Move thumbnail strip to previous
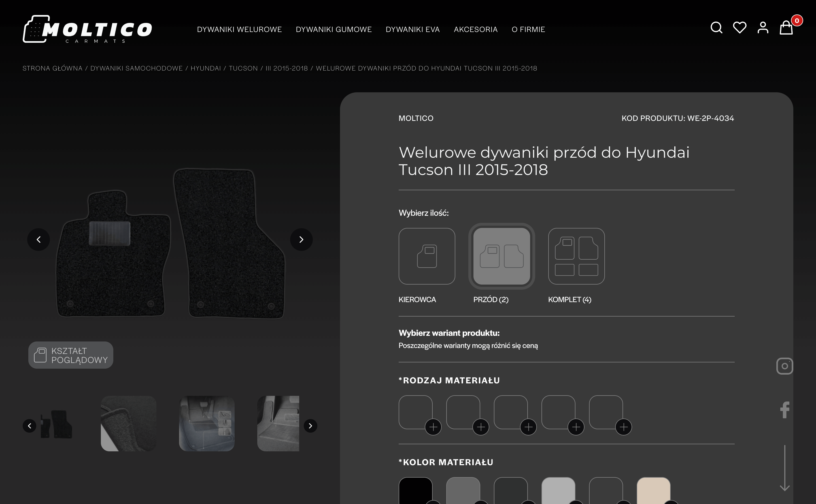Viewport: 816px width, 504px height. click(29, 426)
